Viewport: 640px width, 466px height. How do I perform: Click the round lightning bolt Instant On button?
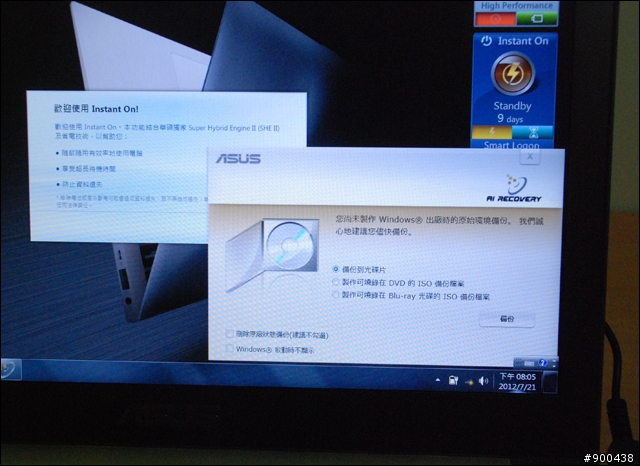coord(513,73)
